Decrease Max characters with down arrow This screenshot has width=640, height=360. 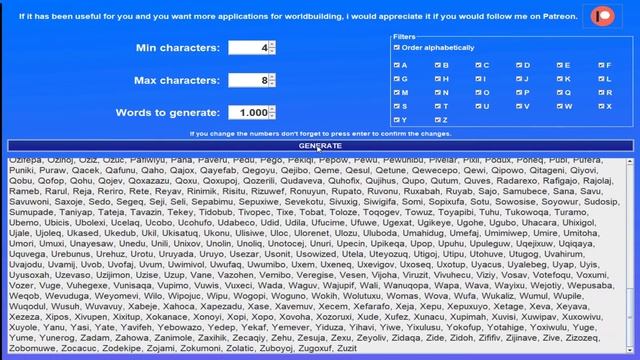click(272, 84)
